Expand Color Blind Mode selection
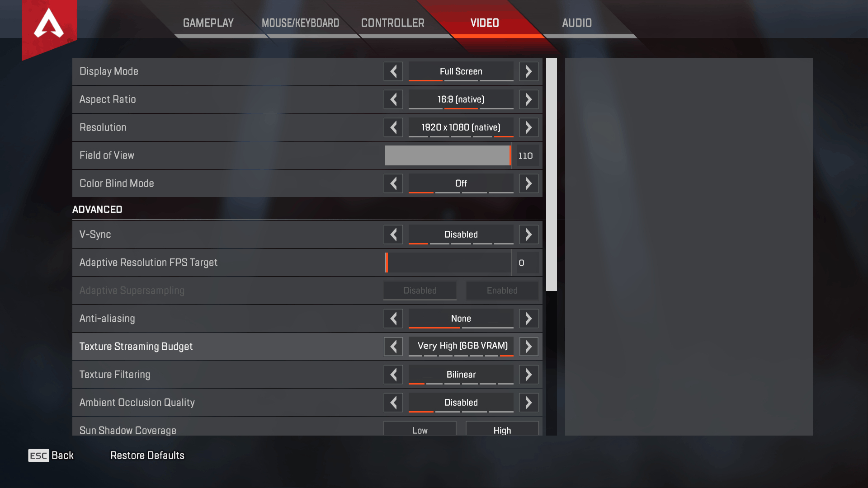The width and height of the screenshot is (868, 488). tap(528, 183)
